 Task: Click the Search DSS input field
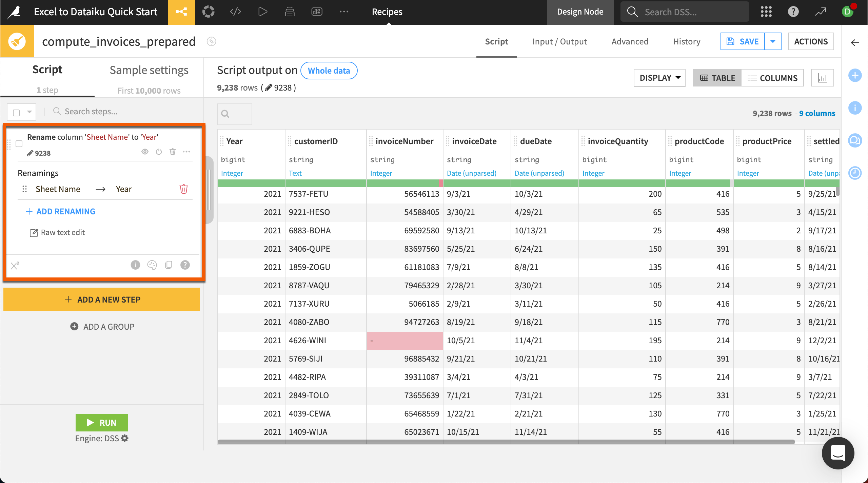[x=685, y=11]
